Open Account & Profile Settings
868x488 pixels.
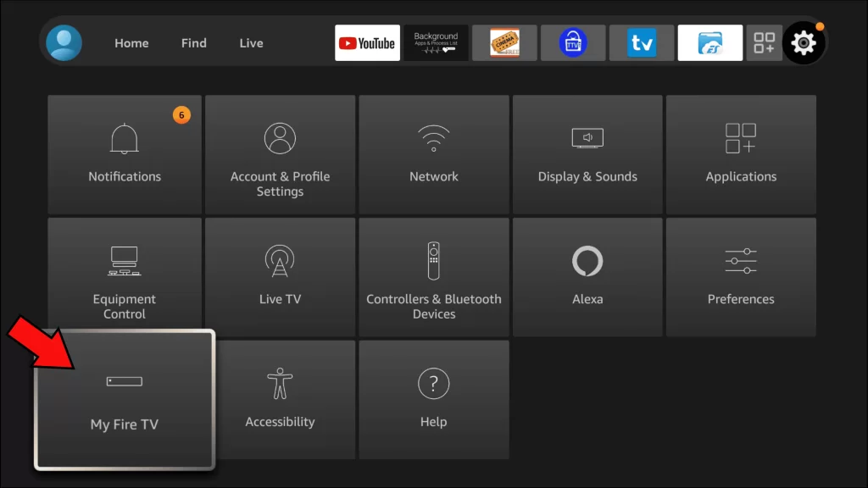[x=280, y=154]
